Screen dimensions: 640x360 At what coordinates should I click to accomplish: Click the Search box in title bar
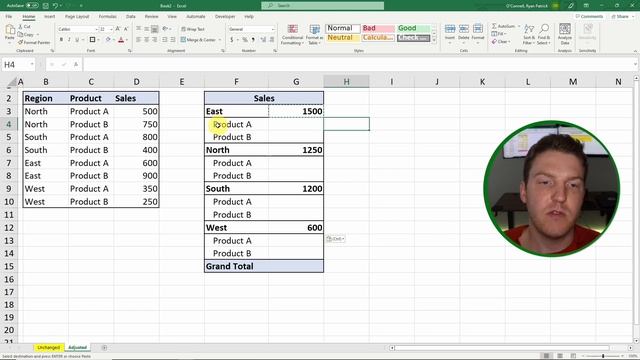322,6
